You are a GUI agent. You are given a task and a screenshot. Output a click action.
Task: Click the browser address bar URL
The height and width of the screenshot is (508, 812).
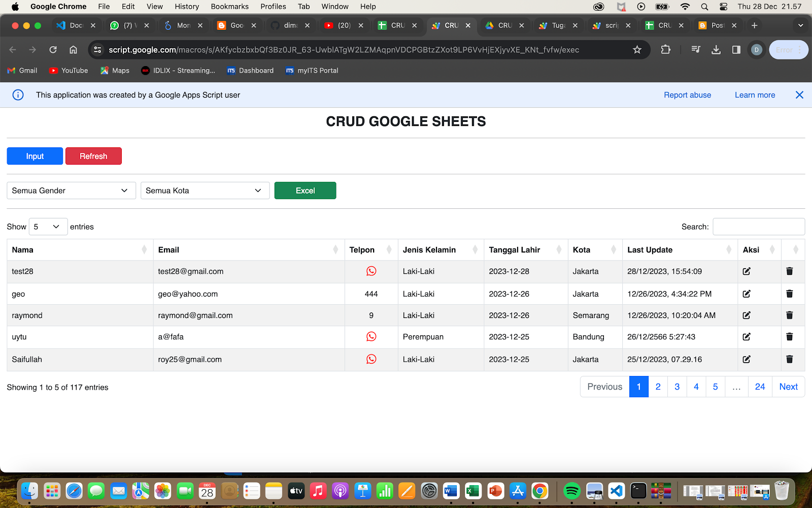coord(344,50)
